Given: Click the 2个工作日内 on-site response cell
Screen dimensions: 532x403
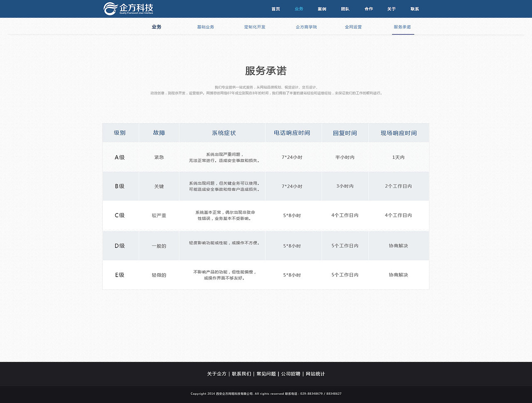Looking at the screenshot, I should tap(399, 186).
